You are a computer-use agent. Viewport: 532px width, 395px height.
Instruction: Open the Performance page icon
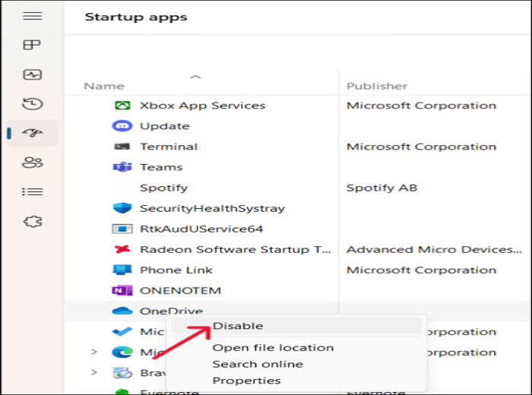pos(33,75)
